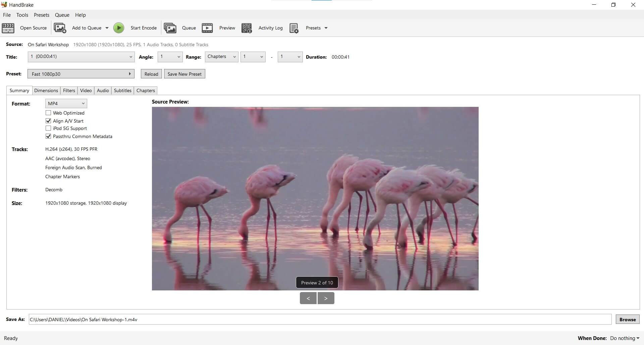Screen dimensions: 644x345
Task: Click the '1920x1080 storage, 1920x1080 display' size text
Action: [86, 203]
